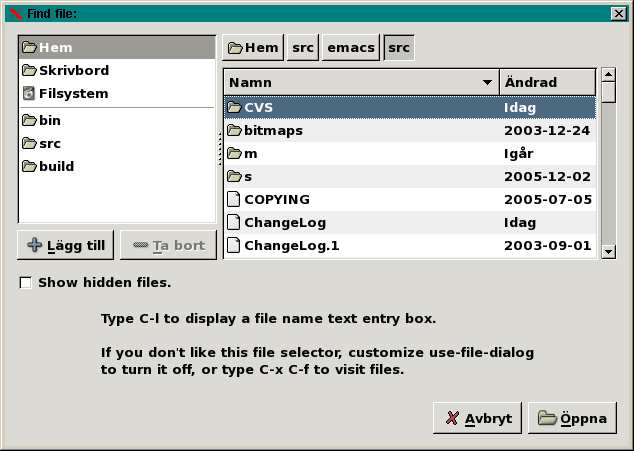
Task: Select the CVS folder row
Action: pyautogui.click(x=410, y=108)
